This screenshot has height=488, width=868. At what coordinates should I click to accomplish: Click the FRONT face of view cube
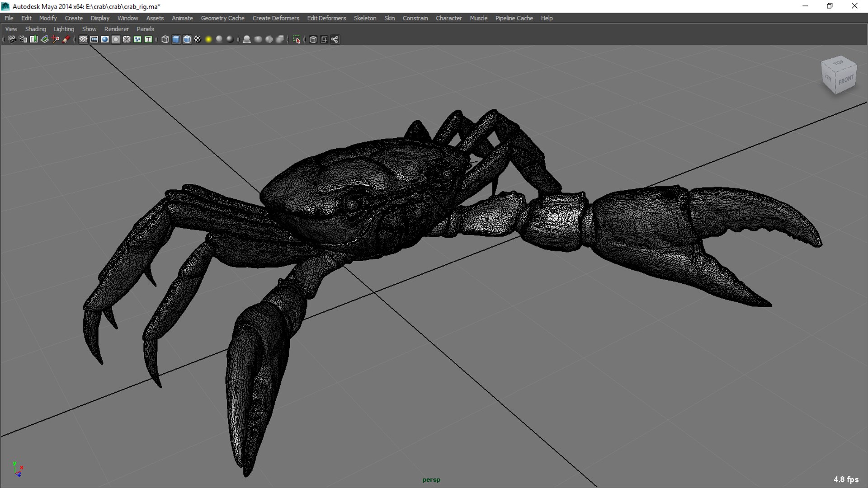[845, 80]
